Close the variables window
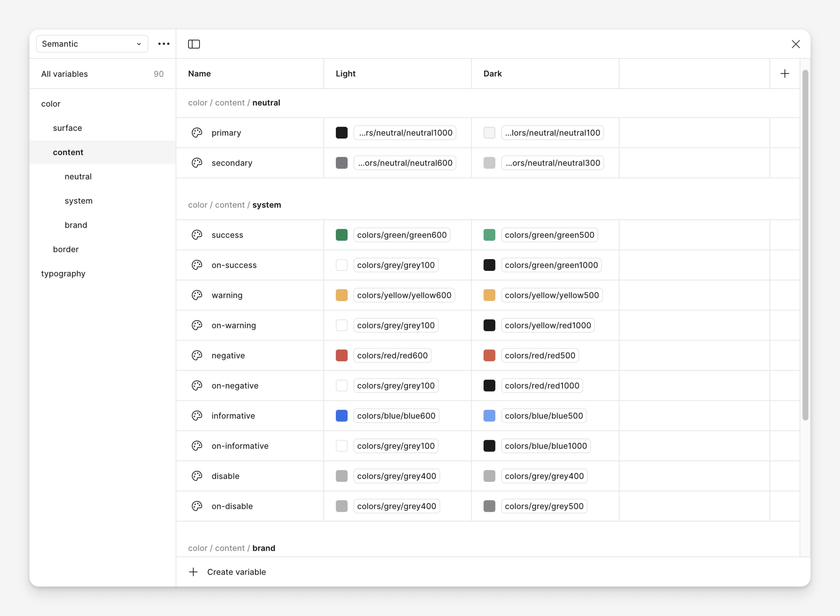Screen dimensions: 840x616 [x=796, y=44]
